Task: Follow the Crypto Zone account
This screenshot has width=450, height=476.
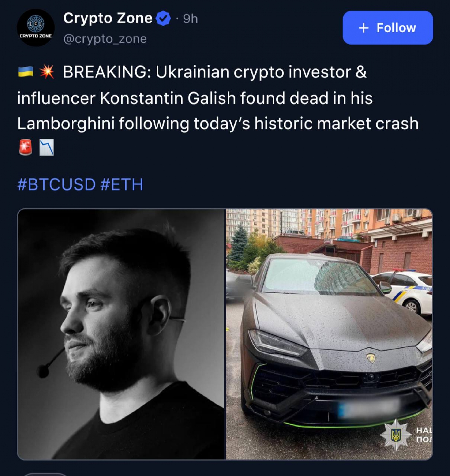Action: click(x=388, y=28)
